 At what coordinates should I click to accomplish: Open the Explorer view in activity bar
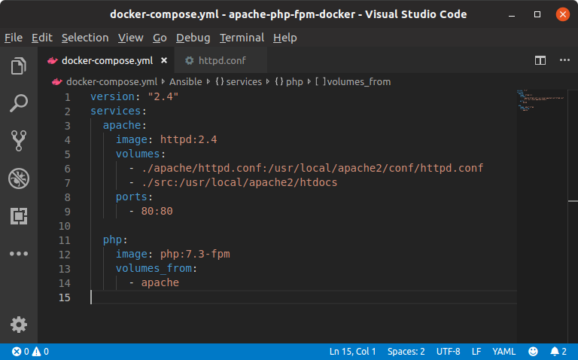tap(18, 66)
